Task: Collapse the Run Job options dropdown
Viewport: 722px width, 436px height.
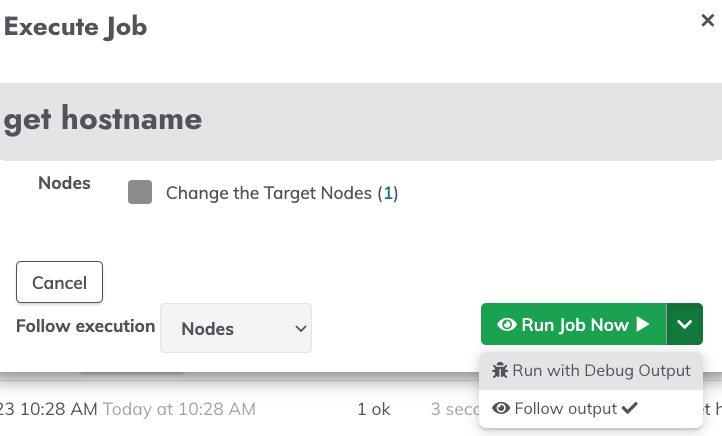Action: pyautogui.click(x=685, y=324)
